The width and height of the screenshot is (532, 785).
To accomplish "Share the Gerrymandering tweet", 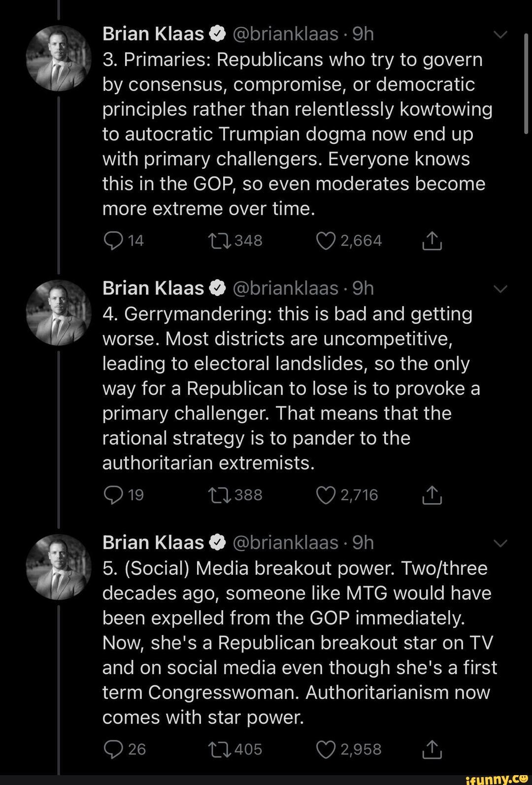I will tap(432, 495).
